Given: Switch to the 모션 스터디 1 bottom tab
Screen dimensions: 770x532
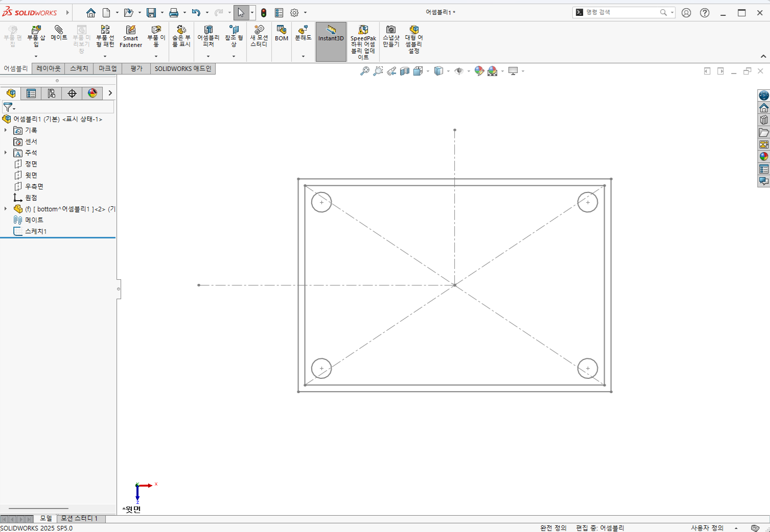Looking at the screenshot, I should coord(79,518).
